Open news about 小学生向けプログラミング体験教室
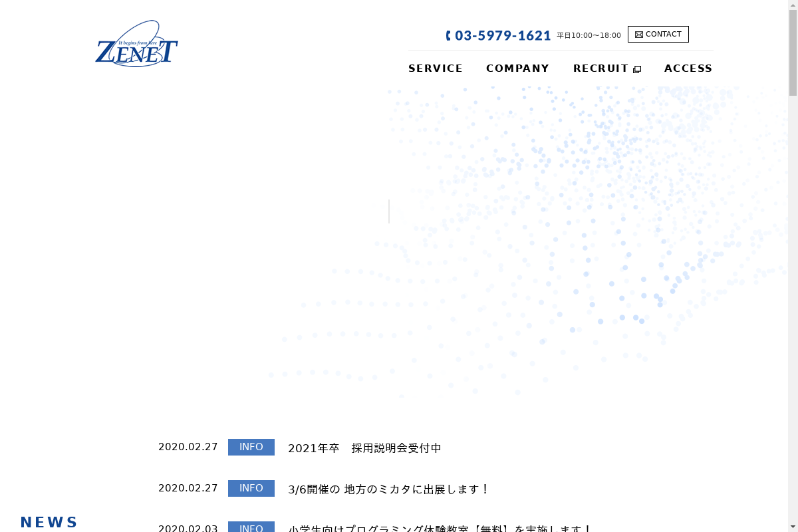The height and width of the screenshot is (532, 798). (x=440, y=528)
